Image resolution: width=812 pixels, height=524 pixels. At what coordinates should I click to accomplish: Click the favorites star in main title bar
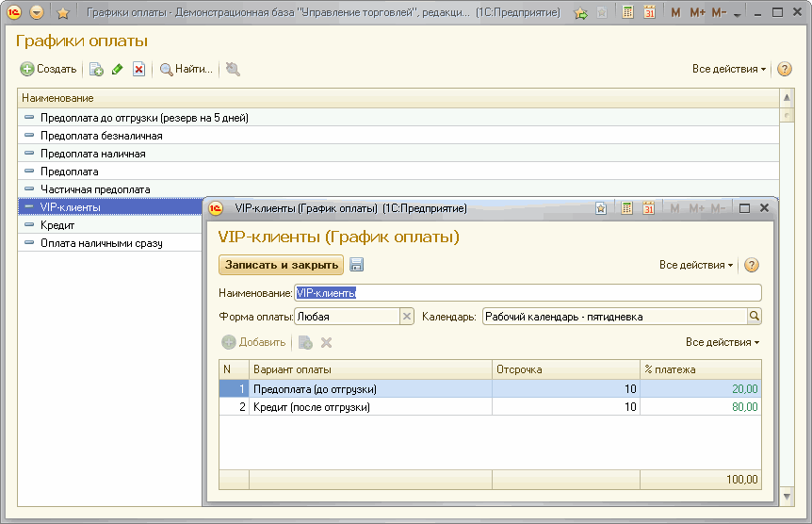(x=63, y=13)
